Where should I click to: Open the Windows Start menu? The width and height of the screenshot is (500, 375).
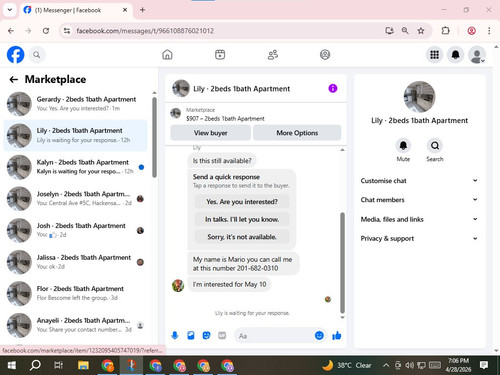(x=12, y=365)
